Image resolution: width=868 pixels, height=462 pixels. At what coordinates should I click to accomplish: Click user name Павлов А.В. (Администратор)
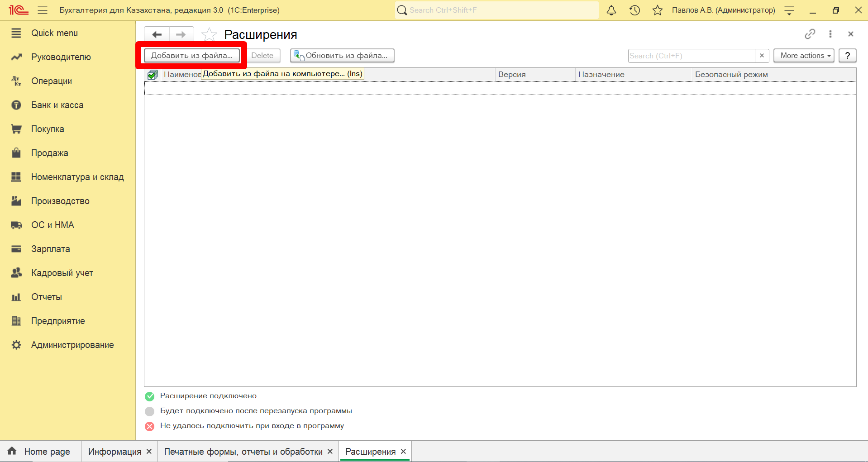[723, 10]
